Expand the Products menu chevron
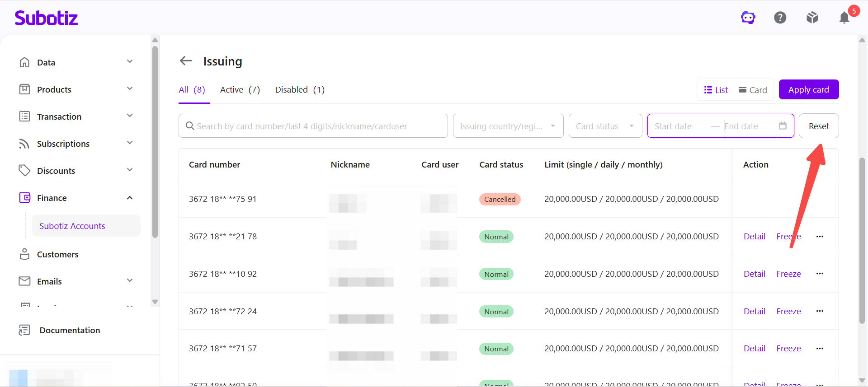Screen dimensions: 868x387 130,89
